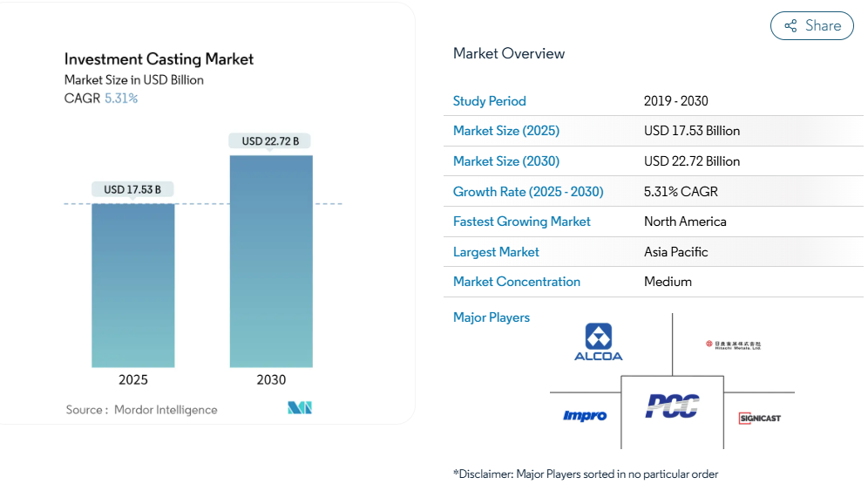Image resolution: width=868 pixels, height=491 pixels.
Task: Click the Hitachi Metals logo
Action: click(732, 344)
